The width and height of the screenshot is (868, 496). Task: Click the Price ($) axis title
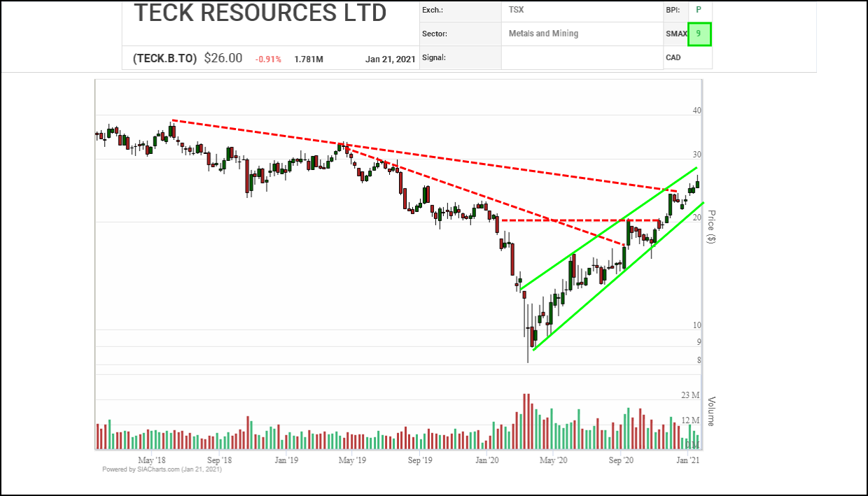pos(710,227)
